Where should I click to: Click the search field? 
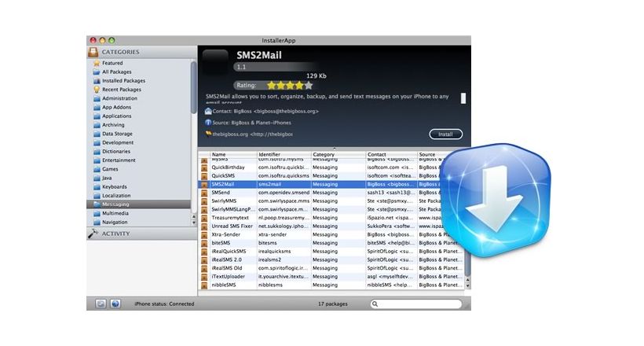coord(416,304)
